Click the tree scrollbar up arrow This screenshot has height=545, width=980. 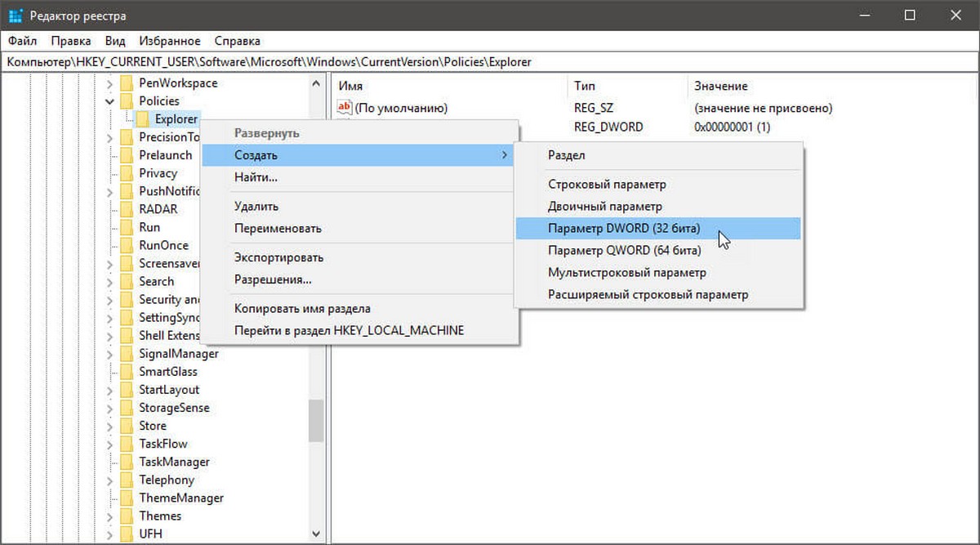point(316,83)
